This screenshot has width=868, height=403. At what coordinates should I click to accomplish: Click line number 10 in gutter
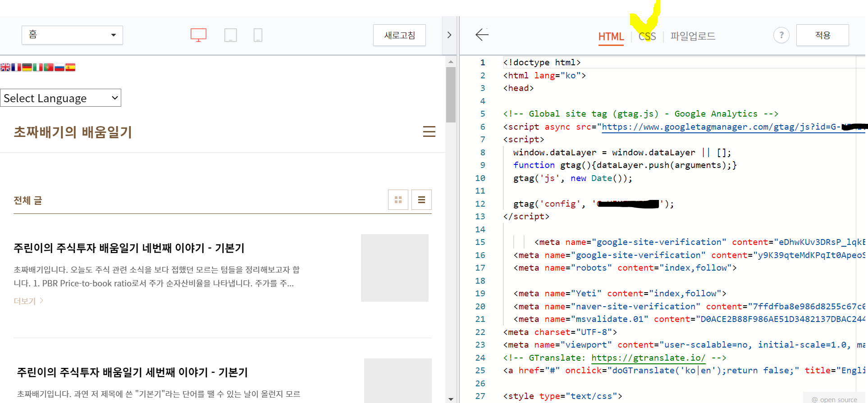480,178
